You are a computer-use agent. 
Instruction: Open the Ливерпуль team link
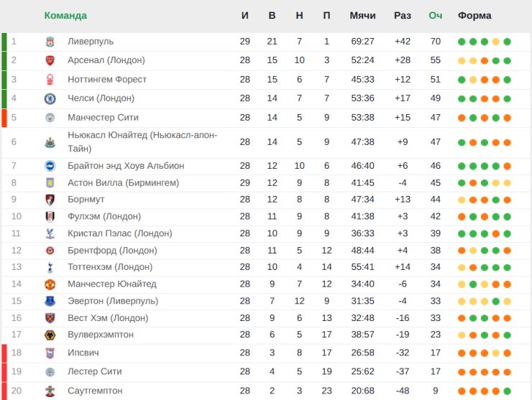[x=91, y=42]
